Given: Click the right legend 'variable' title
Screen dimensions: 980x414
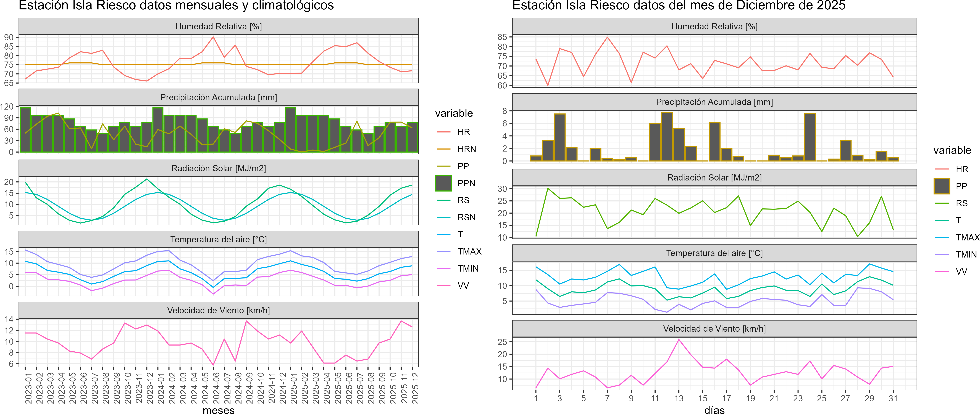Looking at the screenshot, I should (952, 150).
